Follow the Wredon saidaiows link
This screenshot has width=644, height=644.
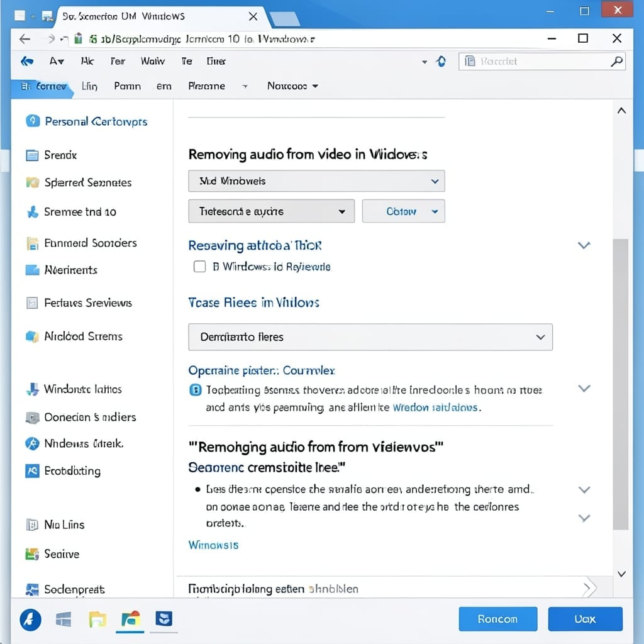click(x=435, y=408)
